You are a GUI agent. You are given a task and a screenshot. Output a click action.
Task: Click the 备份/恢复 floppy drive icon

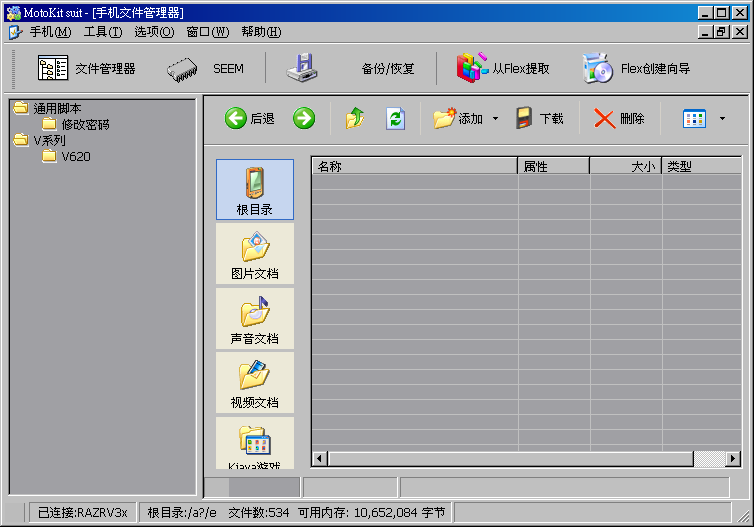[x=302, y=68]
